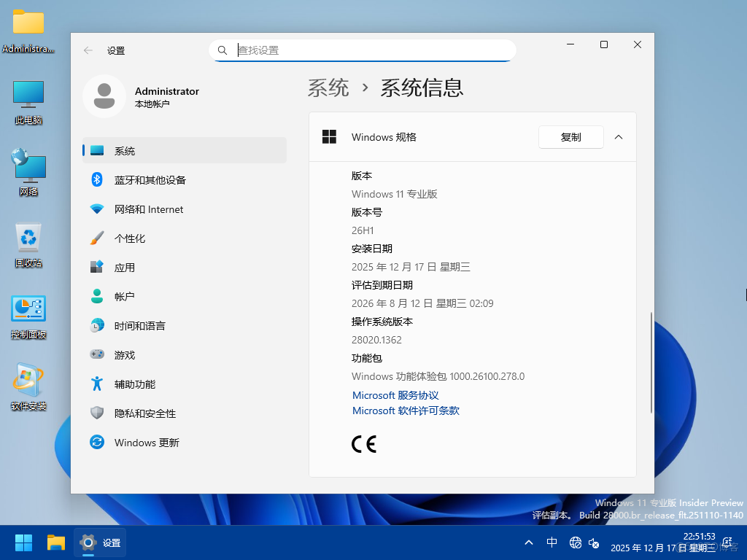Open 应用 settings page
Screen dimensions: 747x560
coord(125,268)
